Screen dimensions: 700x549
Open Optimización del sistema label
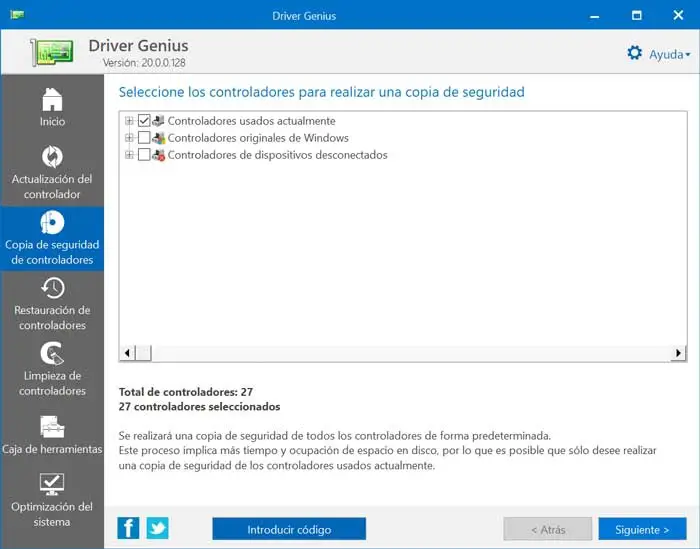point(52,514)
